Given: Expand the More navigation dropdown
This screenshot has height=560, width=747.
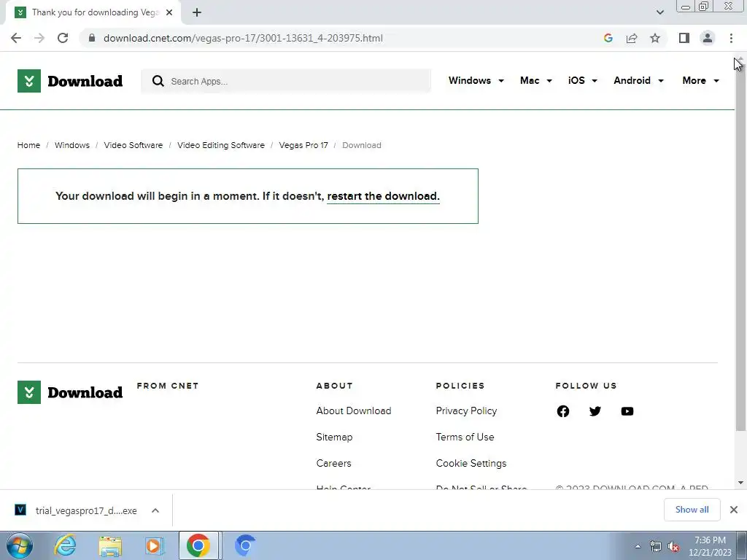Looking at the screenshot, I should (x=700, y=80).
